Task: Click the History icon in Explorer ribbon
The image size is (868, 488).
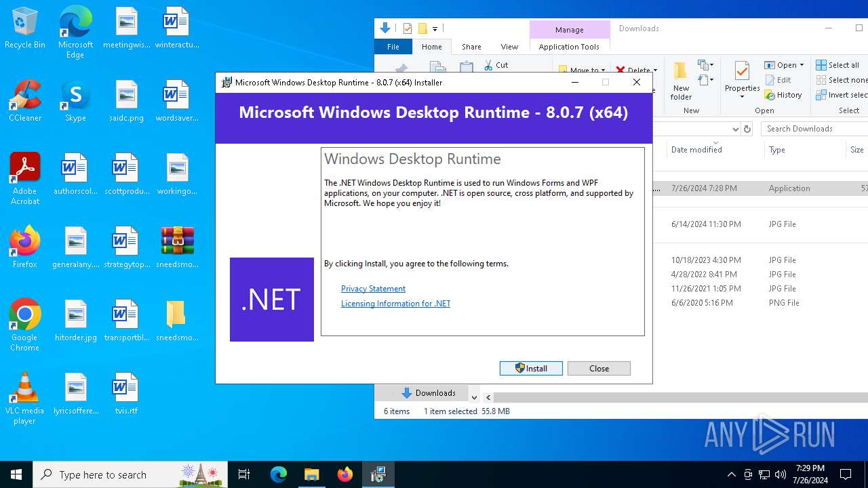Action: coord(770,95)
